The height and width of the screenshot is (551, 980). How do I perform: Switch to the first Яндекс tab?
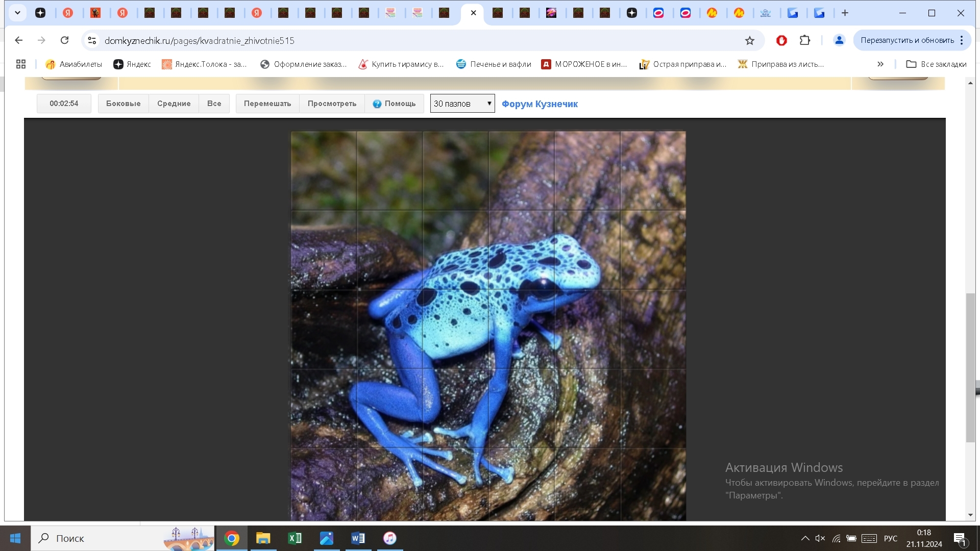pos(68,13)
